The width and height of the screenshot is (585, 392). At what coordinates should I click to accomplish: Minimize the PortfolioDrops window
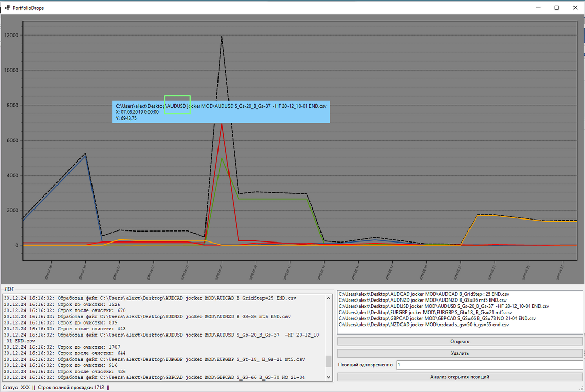(x=538, y=7)
